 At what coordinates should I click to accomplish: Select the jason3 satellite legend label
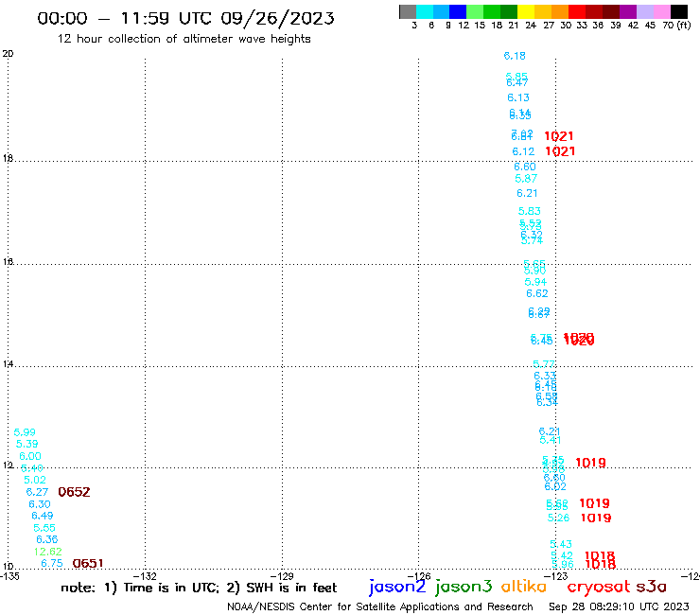point(464,587)
